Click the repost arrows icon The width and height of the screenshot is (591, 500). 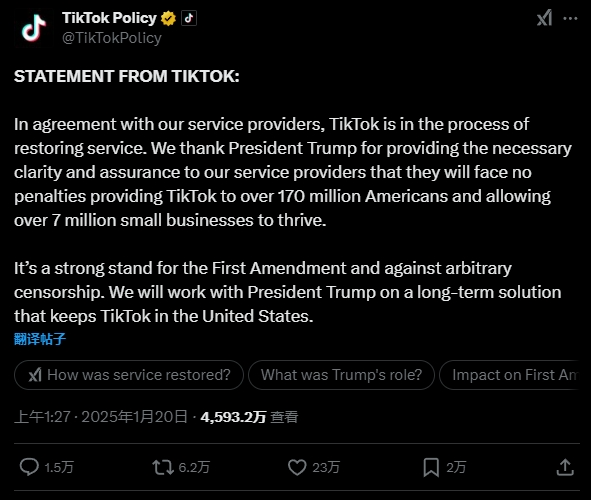[x=163, y=467]
